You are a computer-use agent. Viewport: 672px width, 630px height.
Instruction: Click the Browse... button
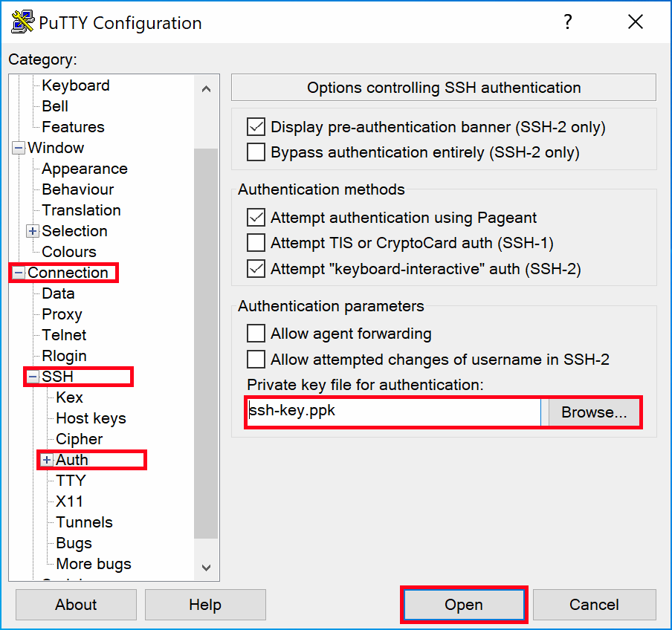594,412
